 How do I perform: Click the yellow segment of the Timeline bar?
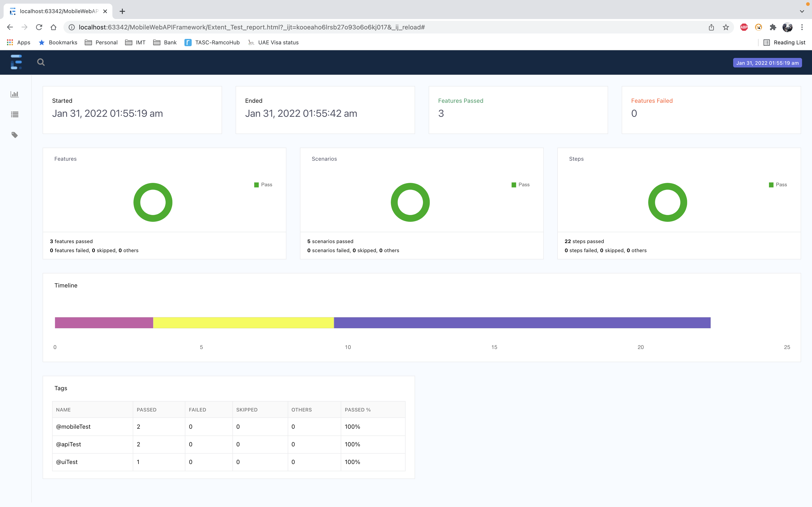pyautogui.click(x=243, y=323)
